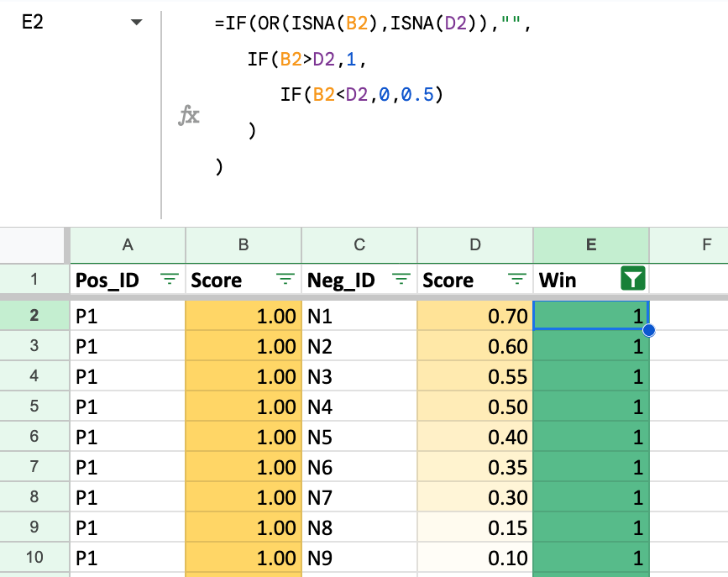Screen dimensions: 728x577
Task: Select column E header
Action: 591,244
